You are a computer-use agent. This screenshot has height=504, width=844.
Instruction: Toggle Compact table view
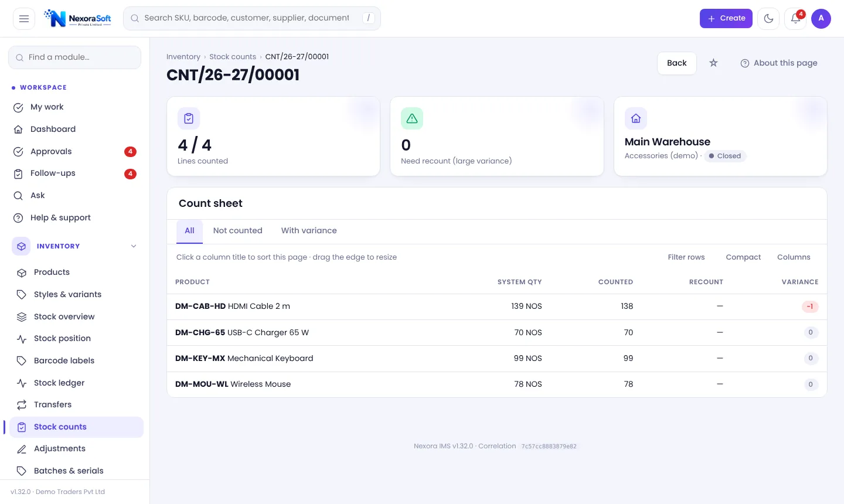click(x=743, y=257)
